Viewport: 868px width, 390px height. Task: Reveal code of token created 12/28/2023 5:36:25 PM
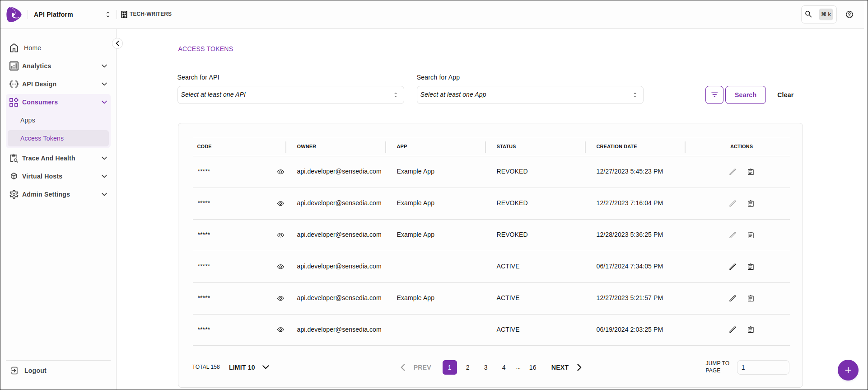click(x=280, y=235)
